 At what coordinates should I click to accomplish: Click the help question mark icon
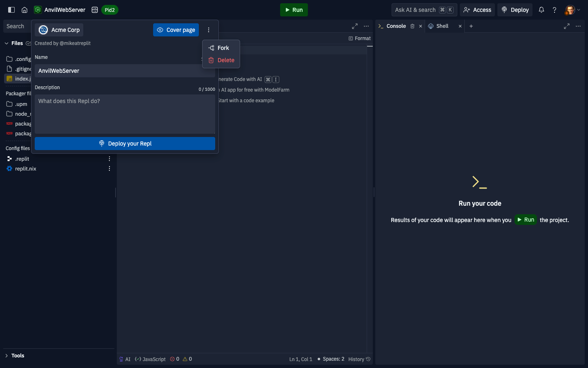pyautogui.click(x=554, y=9)
